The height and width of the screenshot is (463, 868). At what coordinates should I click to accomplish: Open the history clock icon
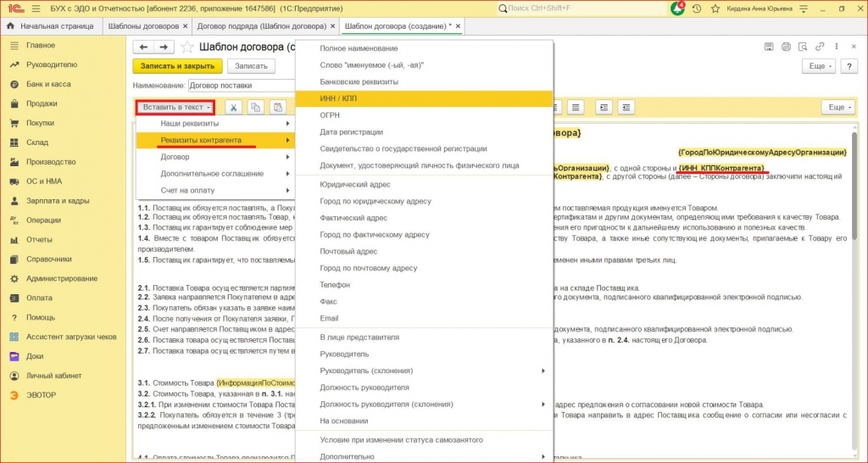(x=697, y=8)
